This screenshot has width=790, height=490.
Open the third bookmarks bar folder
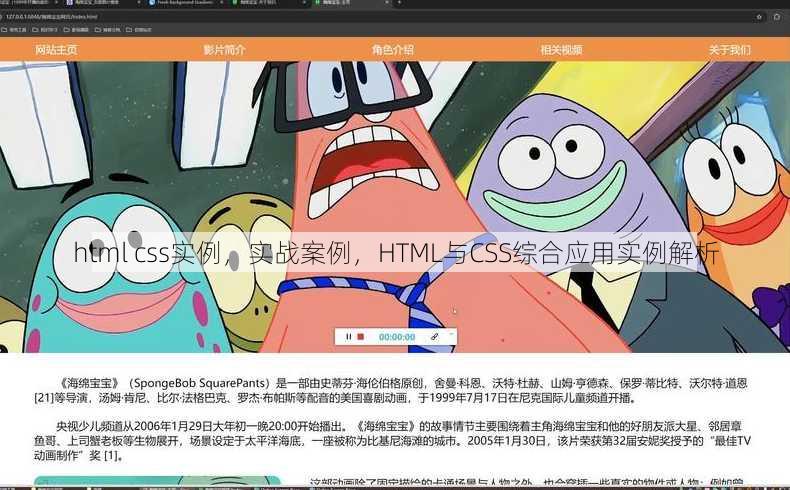coord(76,30)
